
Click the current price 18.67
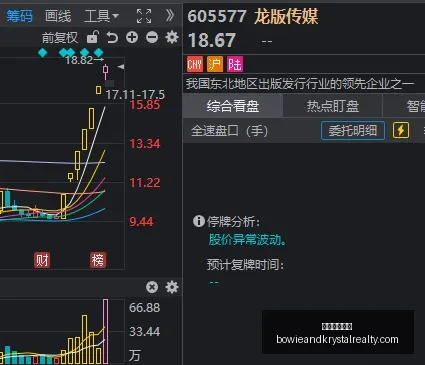pos(212,40)
